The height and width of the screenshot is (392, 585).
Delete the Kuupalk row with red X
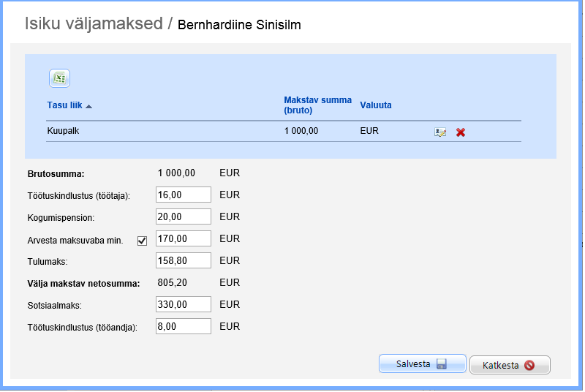pos(461,132)
